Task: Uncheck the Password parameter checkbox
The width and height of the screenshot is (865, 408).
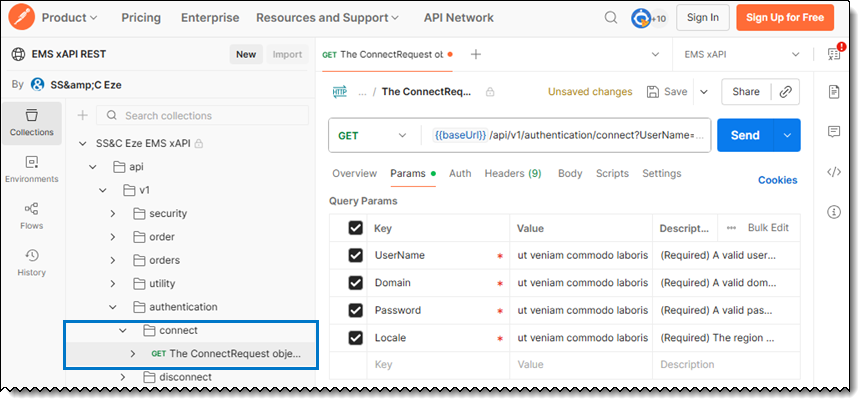Action: click(x=356, y=310)
